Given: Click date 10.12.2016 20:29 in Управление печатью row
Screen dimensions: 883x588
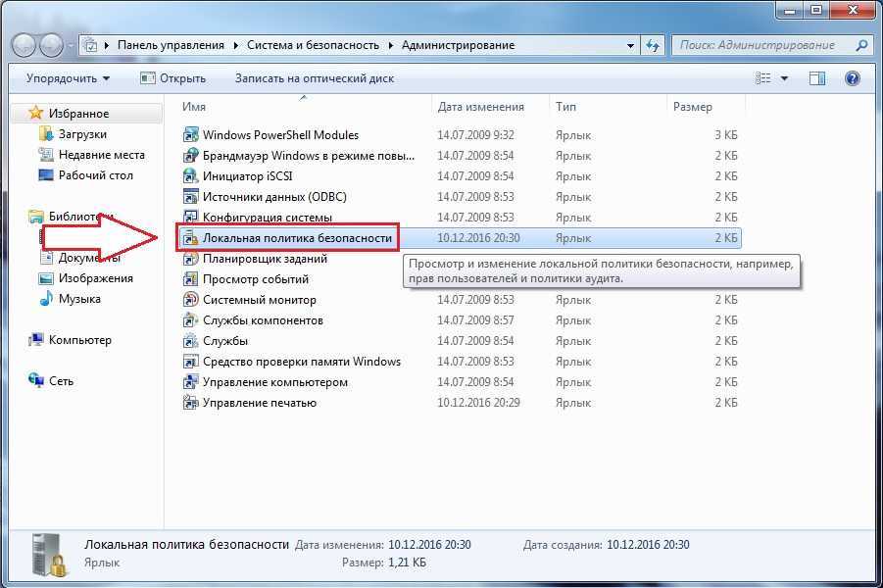Looking at the screenshot, I should click(478, 403).
